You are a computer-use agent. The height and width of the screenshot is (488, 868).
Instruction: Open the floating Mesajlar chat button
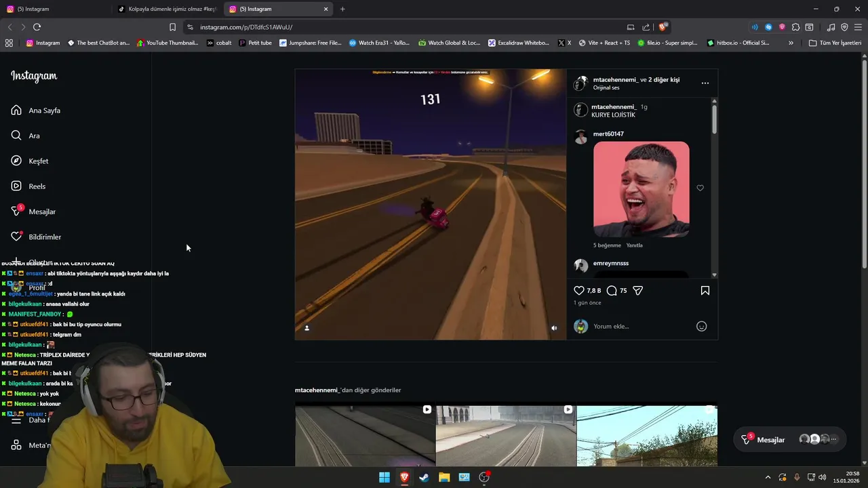[790, 440]
